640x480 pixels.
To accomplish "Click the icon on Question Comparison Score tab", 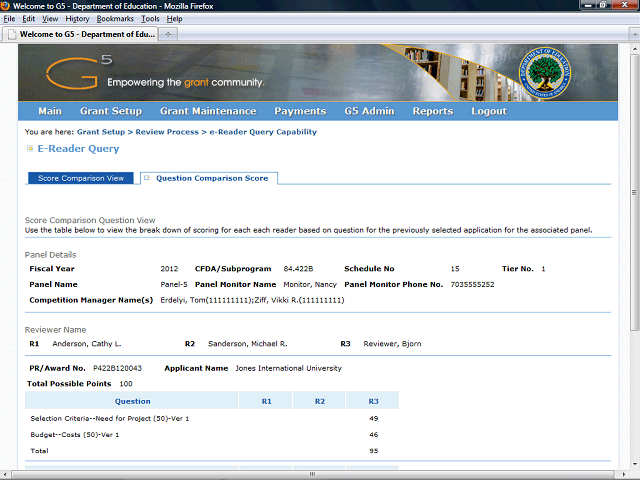I will pos(147,178).
